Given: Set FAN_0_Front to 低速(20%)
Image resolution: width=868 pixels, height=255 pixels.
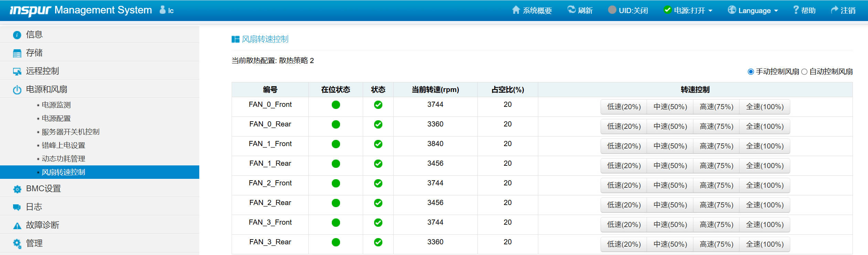Looking at the screenshot, I should coord(624,107).
